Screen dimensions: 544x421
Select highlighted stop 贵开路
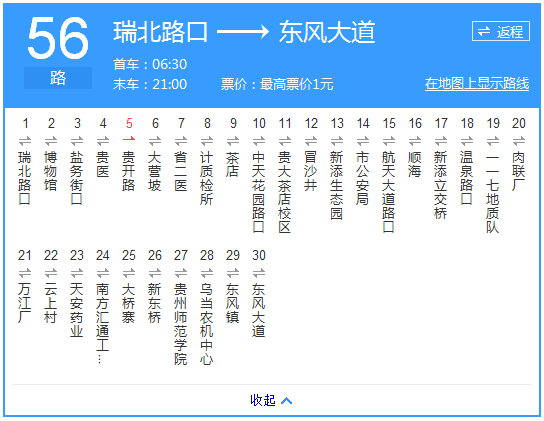tap(129, 171)
